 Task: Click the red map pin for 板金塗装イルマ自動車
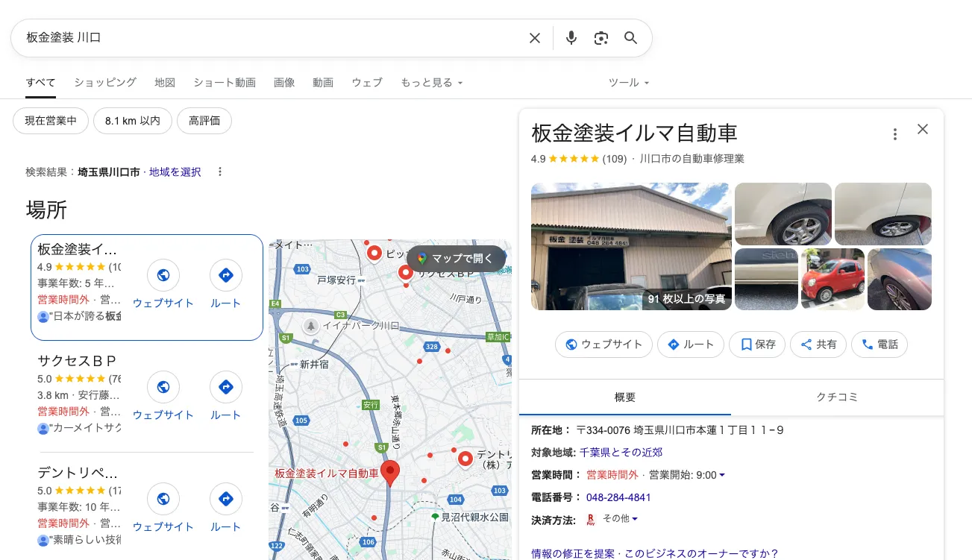tap(389, 473)
